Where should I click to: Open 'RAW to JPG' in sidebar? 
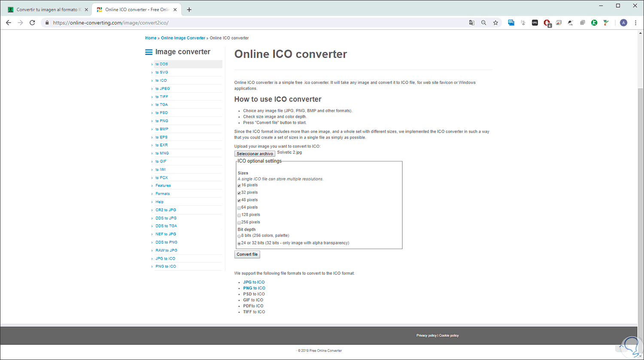166,250
